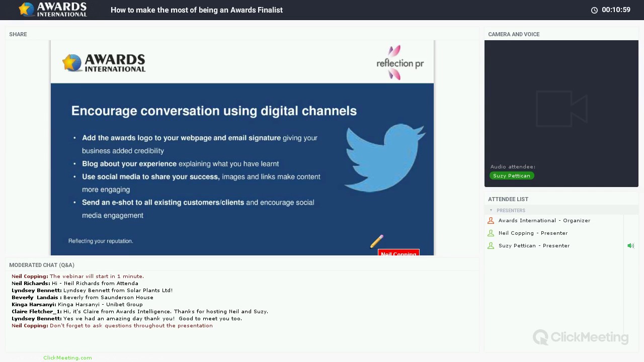Viewport: 644px width, 362px height.
Task: Click the pencil cursor icon on the slide
Action: 377,242
